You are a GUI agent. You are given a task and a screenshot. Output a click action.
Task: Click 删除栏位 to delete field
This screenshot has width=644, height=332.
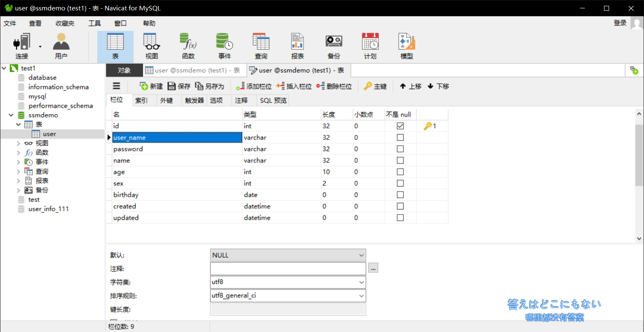(x=334, y=86)
